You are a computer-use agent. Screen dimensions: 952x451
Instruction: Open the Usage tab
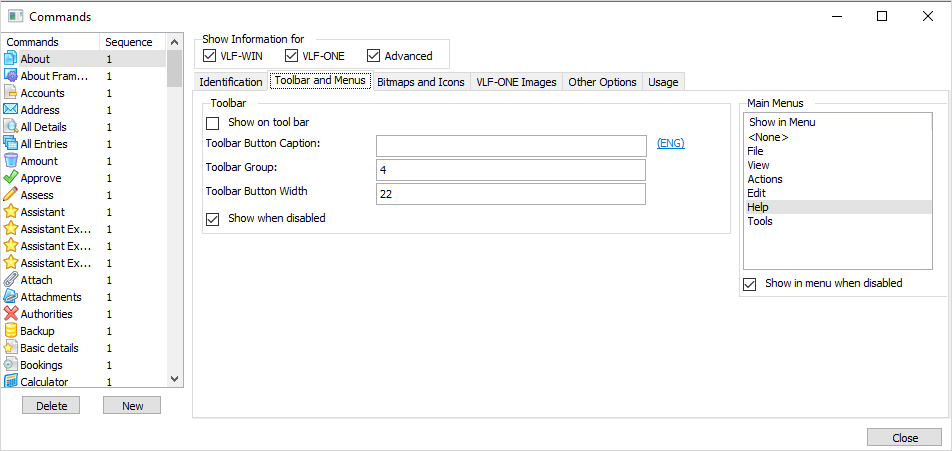point(662,82)
